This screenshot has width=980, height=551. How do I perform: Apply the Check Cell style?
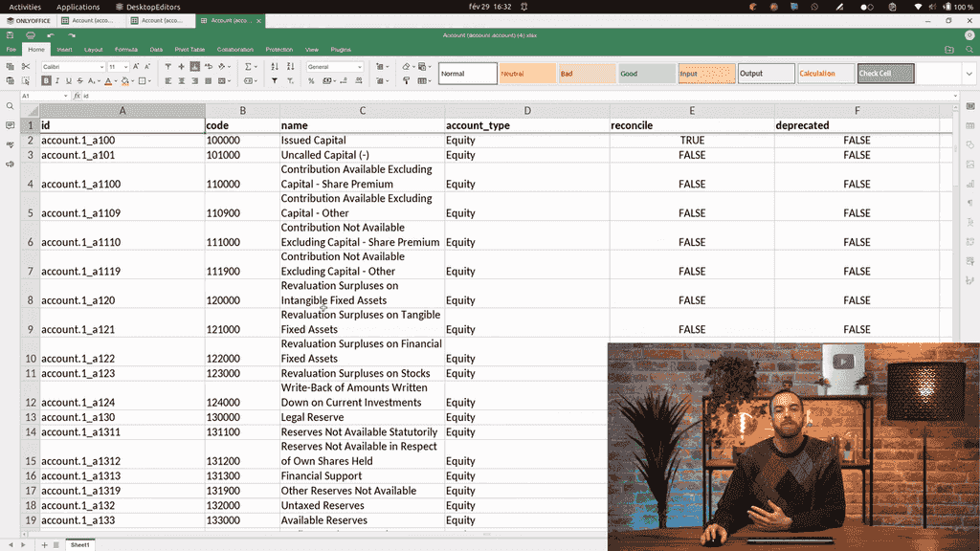point(885,74)
